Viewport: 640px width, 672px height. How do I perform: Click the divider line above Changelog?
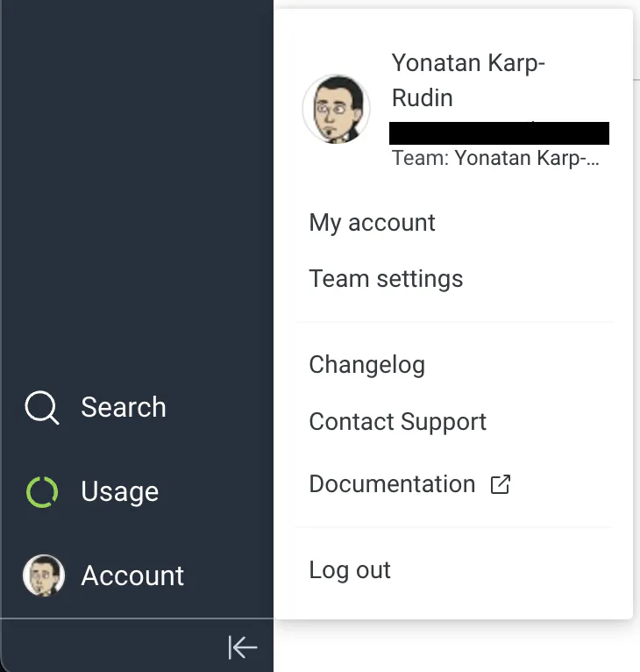(x=453, y=322)
